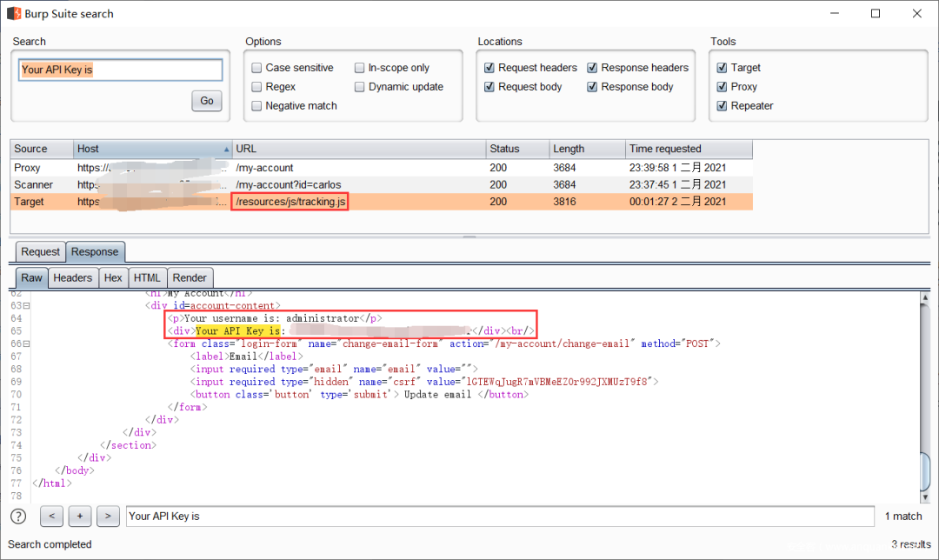This screenshot has width=939, height=560.
Task: Click the change-email-form line in response
Action: [x=443, y=343]
